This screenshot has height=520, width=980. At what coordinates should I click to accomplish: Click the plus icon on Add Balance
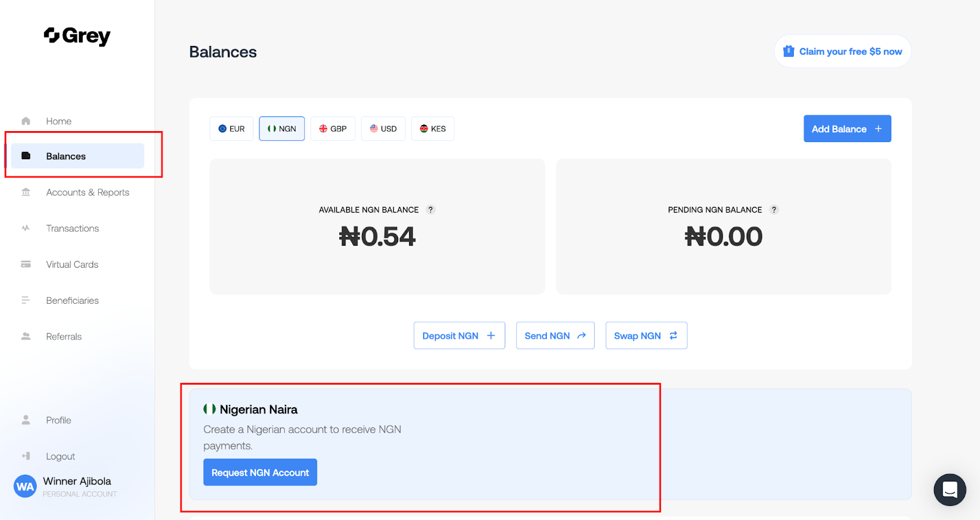(878, 129)
